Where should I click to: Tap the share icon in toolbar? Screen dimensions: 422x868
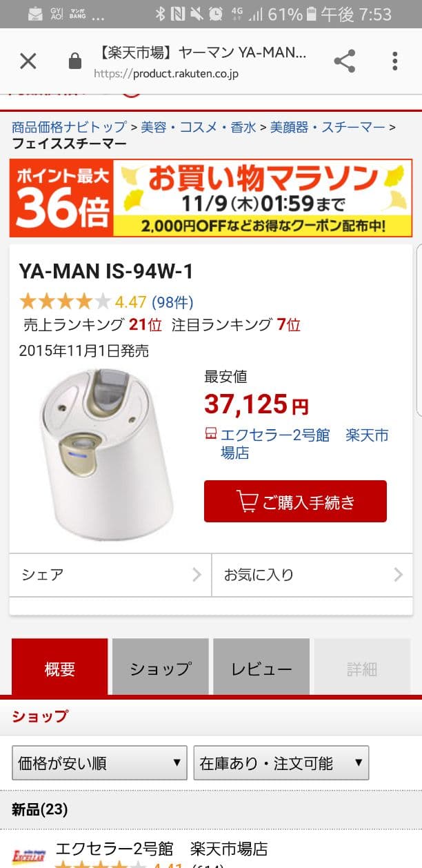[x=344, y=61]
